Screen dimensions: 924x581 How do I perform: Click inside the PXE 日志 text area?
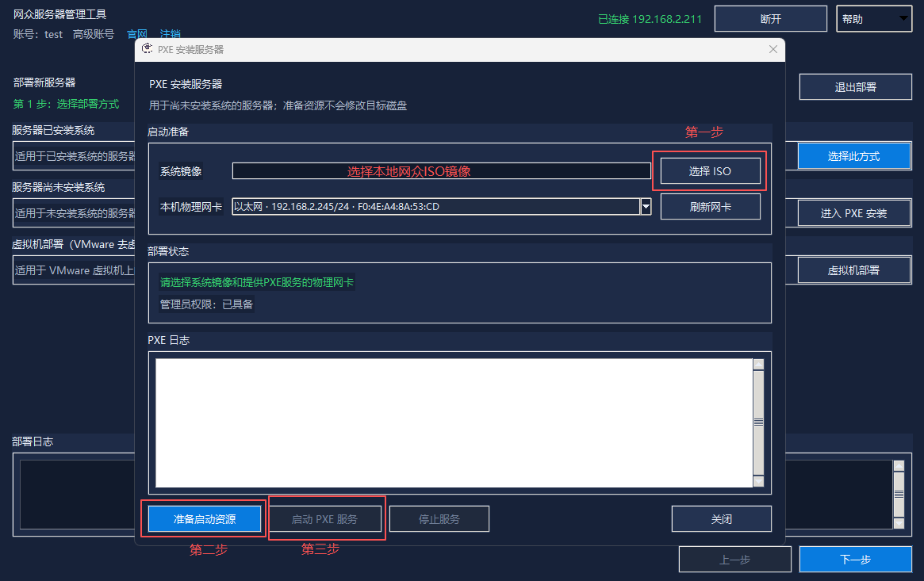(x=454, y=422)
